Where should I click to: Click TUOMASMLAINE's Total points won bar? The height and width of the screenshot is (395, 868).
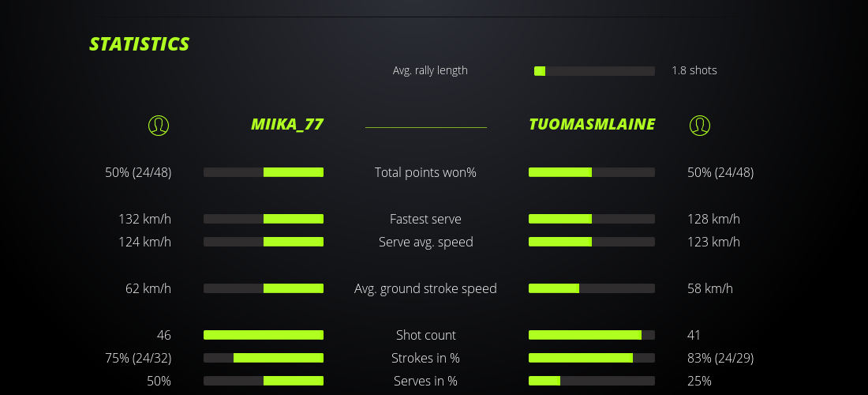tap(592, 172)
